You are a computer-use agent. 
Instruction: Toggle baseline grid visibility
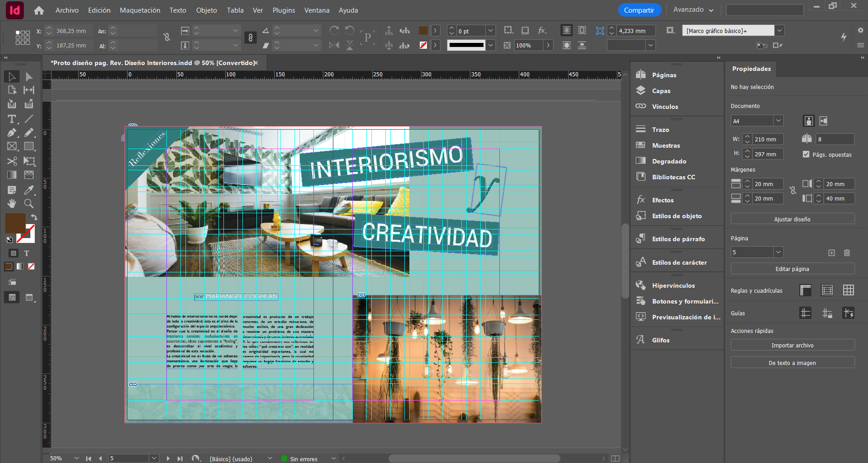pos(827,290)
